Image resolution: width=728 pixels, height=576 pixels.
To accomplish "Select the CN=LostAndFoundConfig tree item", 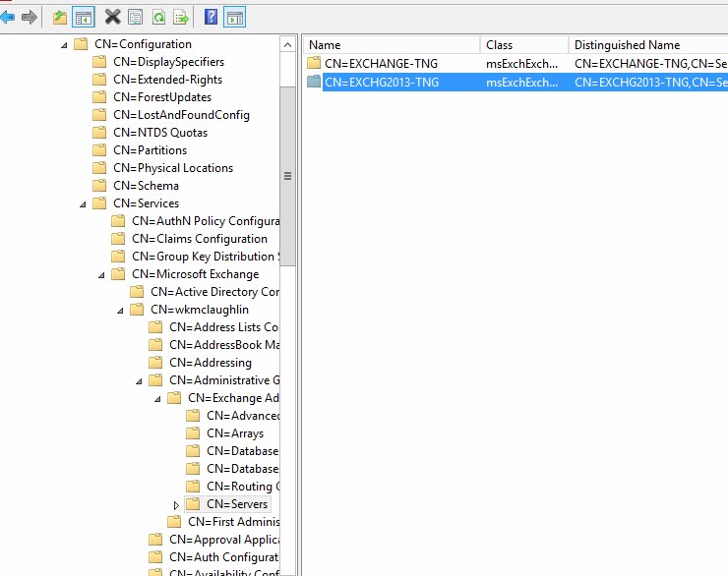I will pos(182,115).
